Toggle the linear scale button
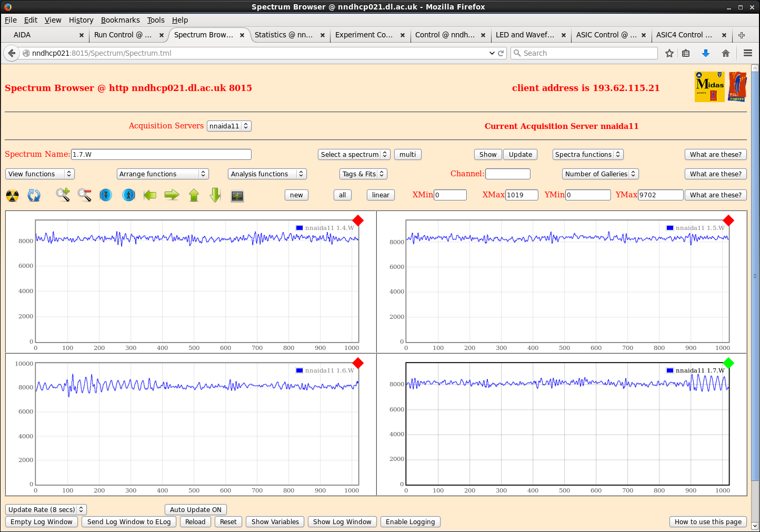Image resolution: width=760 pixels, height=532 pixels. point(381,195)
